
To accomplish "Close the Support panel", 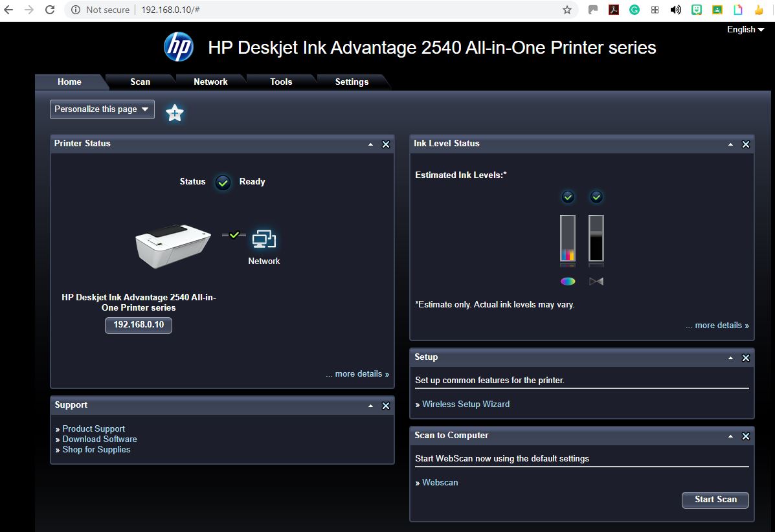I will pyautogui.click(x=386, y=406).
